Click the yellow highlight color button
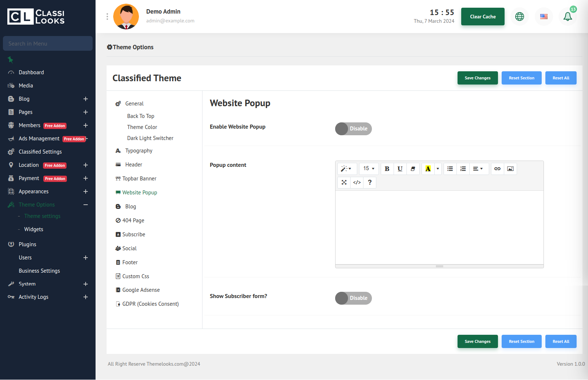This screenshot has width=588, height=380. tap(428, 169)
